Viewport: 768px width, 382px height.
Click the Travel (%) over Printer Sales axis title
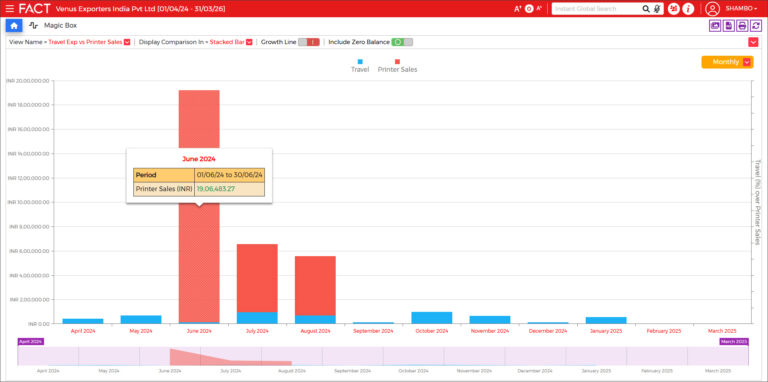click(x=757, y=202)
